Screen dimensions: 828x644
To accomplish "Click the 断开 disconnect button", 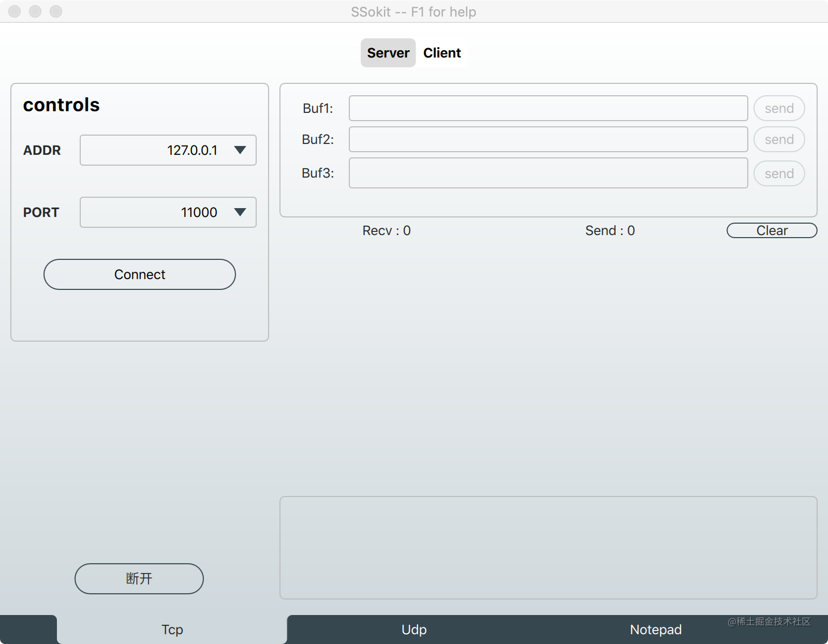I will [139, 578].
